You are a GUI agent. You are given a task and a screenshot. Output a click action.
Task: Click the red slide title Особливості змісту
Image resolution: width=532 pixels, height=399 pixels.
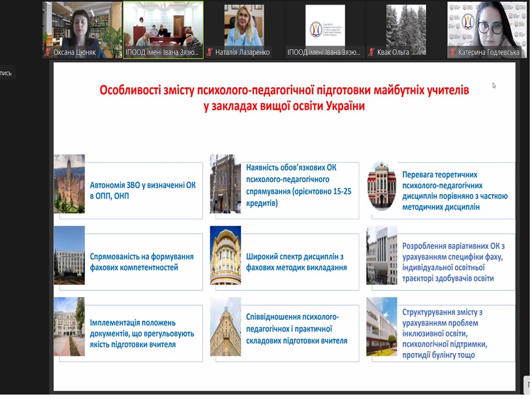[284, 98]
